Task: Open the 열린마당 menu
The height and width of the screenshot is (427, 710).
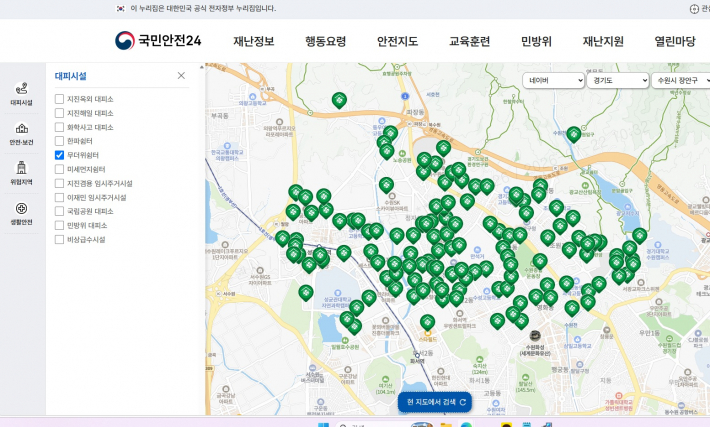Action: [x=675, y=41]
